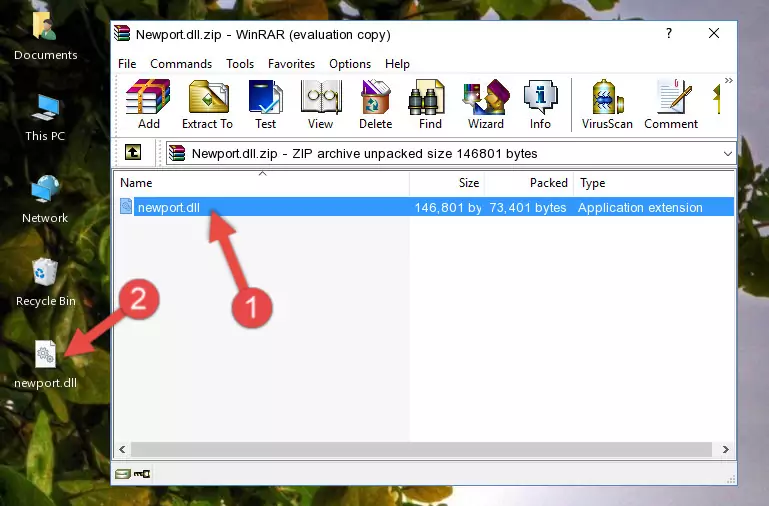Click the 146,801 size cell

[448, 207]
